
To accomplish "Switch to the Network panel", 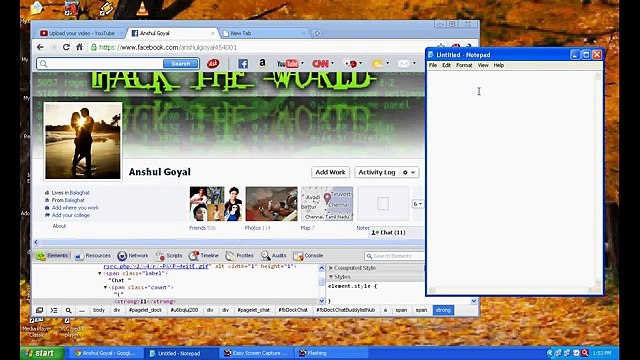I will 133,256.
